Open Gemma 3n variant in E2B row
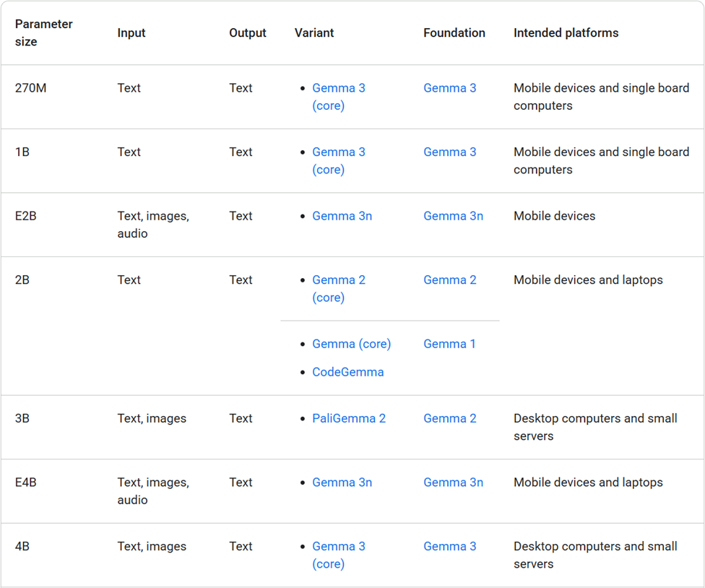The image size is (705, 588). click(342, 216)
